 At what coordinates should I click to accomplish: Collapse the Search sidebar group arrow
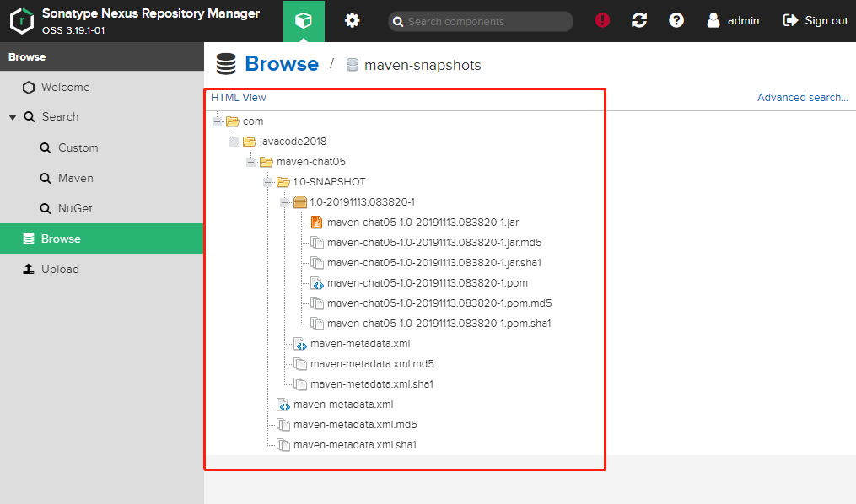13,116
